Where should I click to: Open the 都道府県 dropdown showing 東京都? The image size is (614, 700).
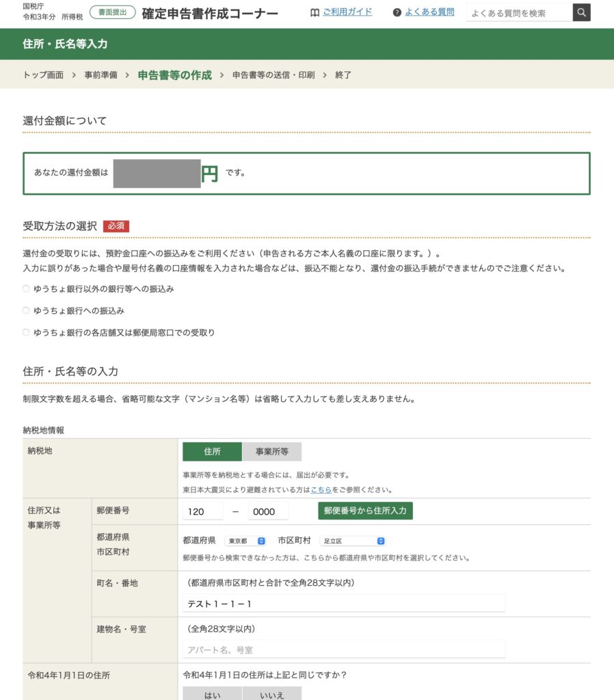(x=245, y=541)
